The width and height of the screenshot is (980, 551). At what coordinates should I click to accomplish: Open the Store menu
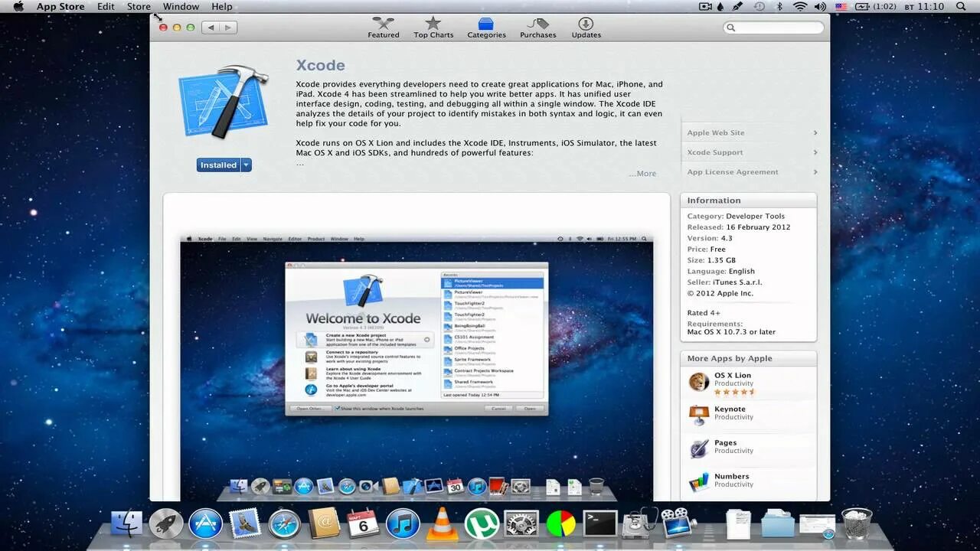click(139, 6)
